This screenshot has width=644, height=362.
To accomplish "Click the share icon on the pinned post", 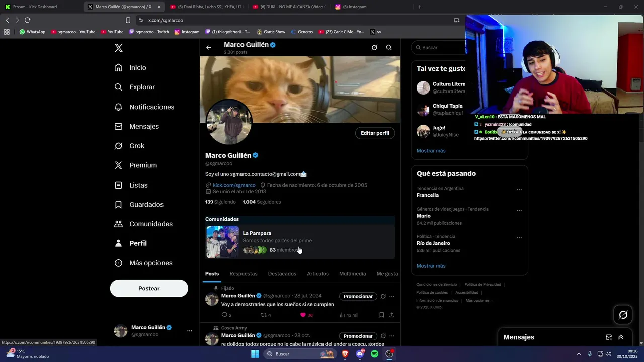I will point(392,315).
